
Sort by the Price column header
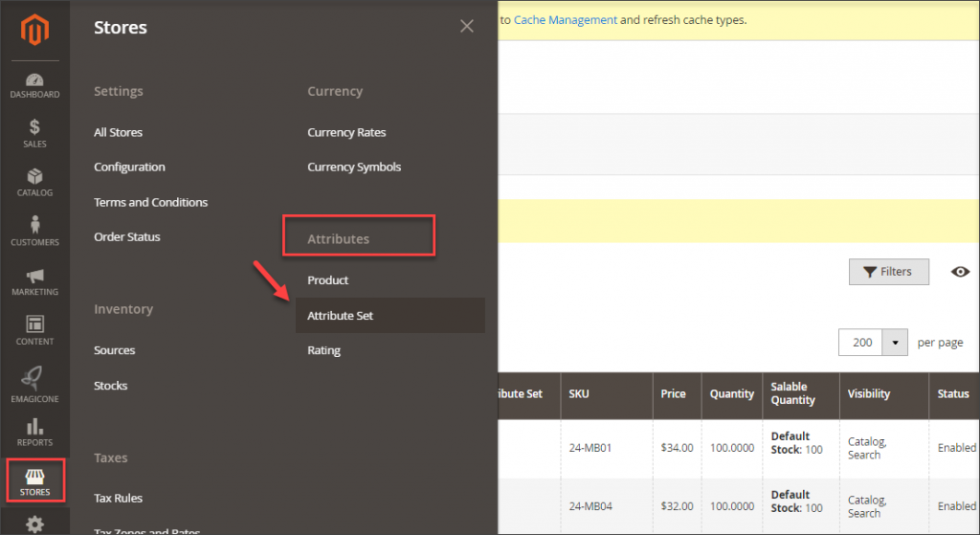tap(674, 393)
